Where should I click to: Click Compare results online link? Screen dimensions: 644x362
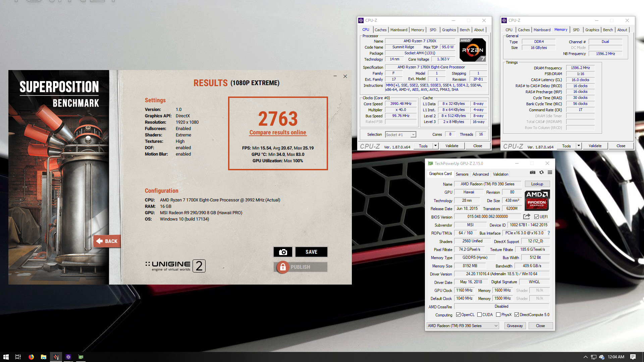pos(278,132)
